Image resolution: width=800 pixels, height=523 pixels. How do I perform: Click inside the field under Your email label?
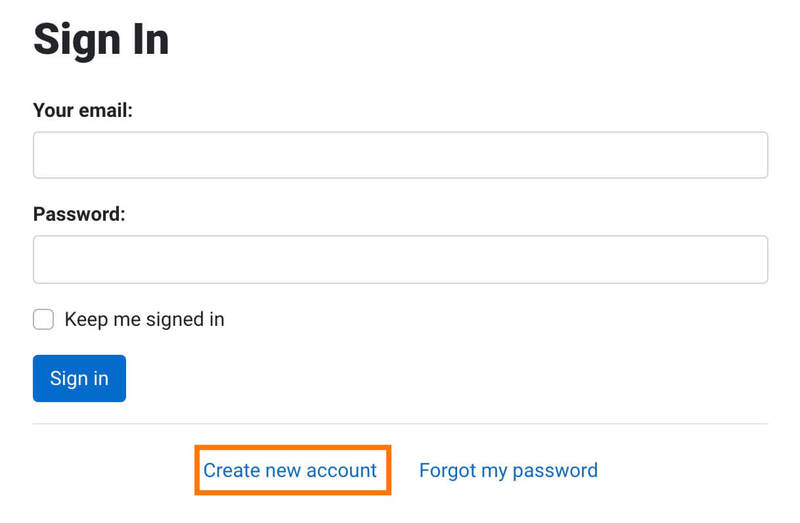[400, 155]
